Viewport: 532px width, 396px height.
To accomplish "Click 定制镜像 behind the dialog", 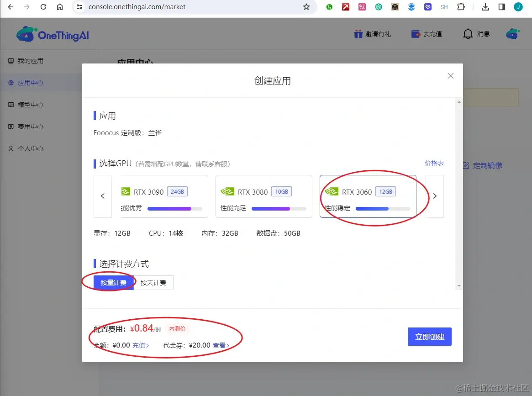I will point(483,166).
